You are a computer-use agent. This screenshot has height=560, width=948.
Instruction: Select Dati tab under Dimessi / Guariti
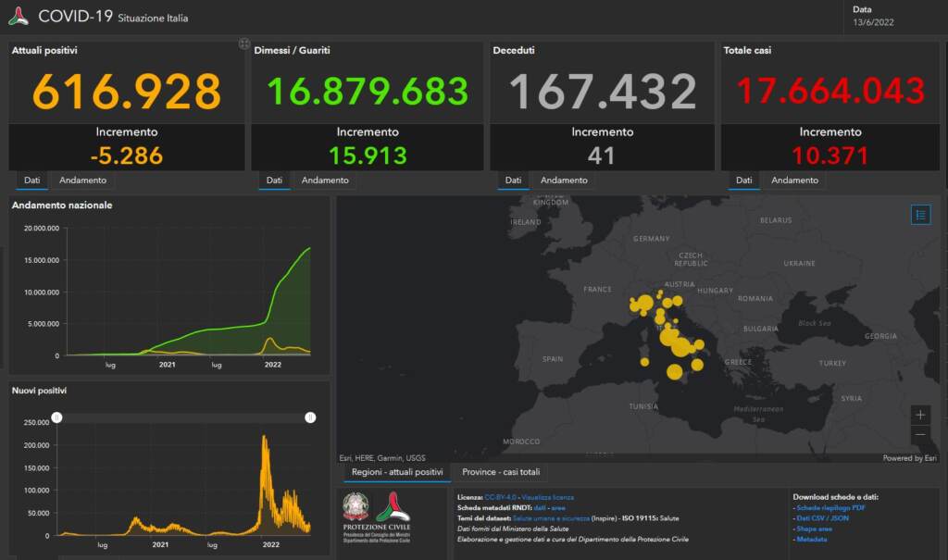pos(274,180)
